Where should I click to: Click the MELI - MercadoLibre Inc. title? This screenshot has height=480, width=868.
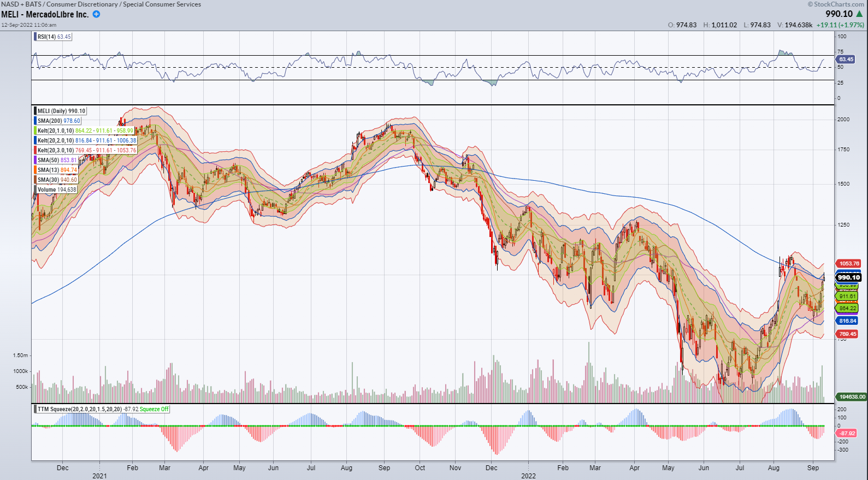click(x=45, y=14)
